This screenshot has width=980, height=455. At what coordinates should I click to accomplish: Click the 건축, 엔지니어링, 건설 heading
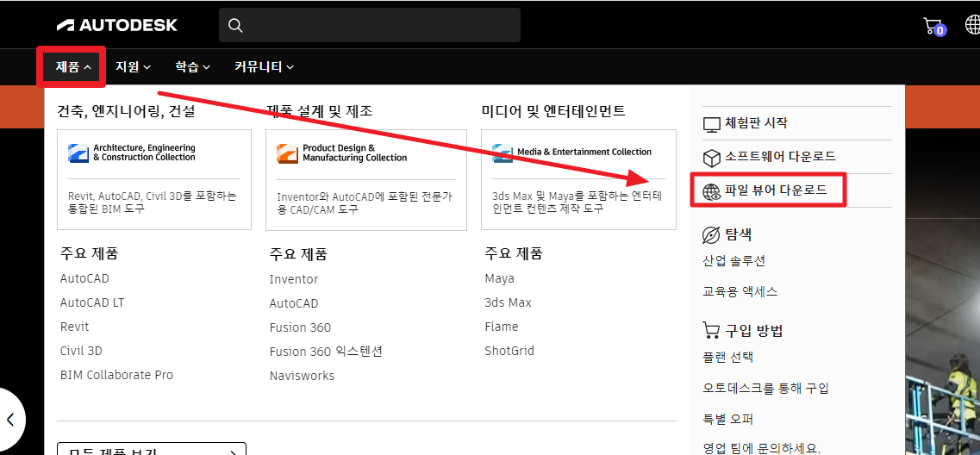click(x=126, y=111)
